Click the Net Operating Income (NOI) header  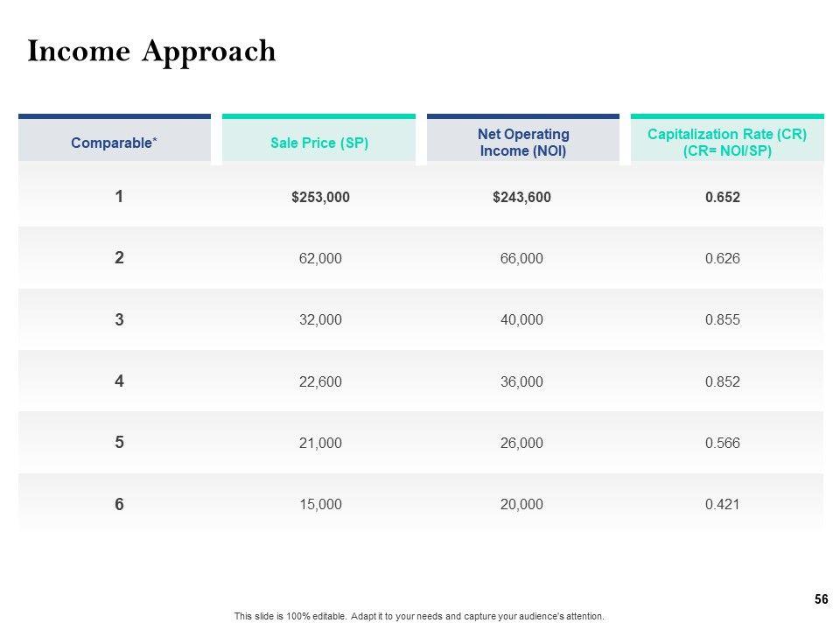[x=523, y=143]
